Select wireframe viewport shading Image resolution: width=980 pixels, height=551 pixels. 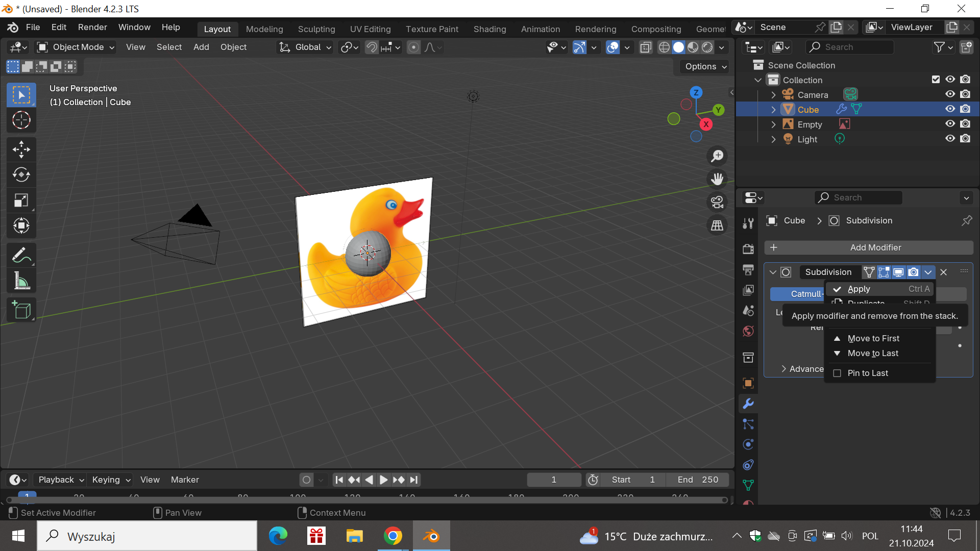point(664,47)
